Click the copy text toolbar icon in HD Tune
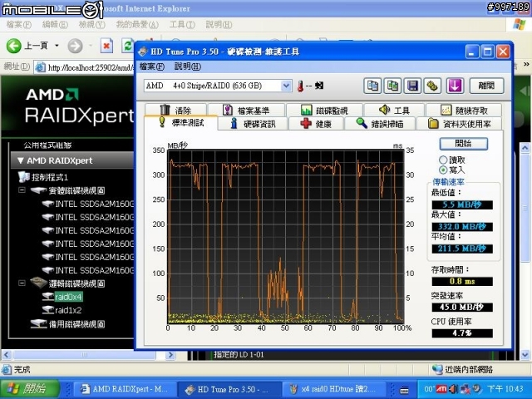This screenshot has height=399, width=532. click(x=372, y=86)
